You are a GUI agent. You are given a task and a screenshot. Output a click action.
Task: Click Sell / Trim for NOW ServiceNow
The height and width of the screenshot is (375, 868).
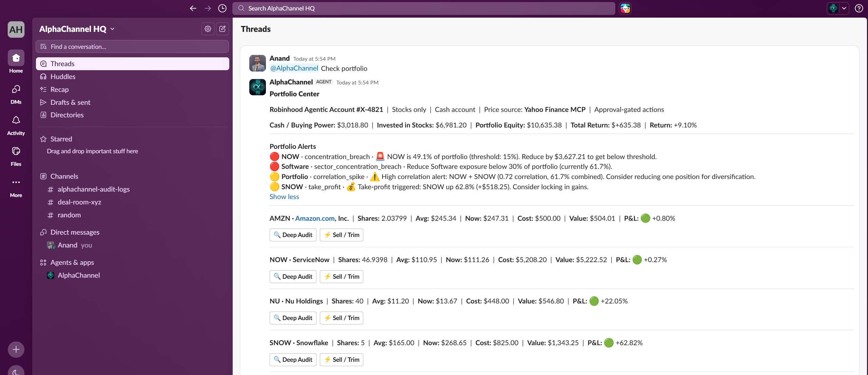pyautogui.click(x=342, y=277)
